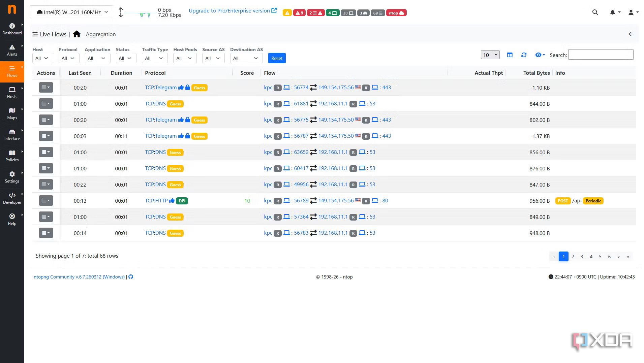Click the Last Seen column header
This screenshot has width=644, height=363.
(80, 73)
